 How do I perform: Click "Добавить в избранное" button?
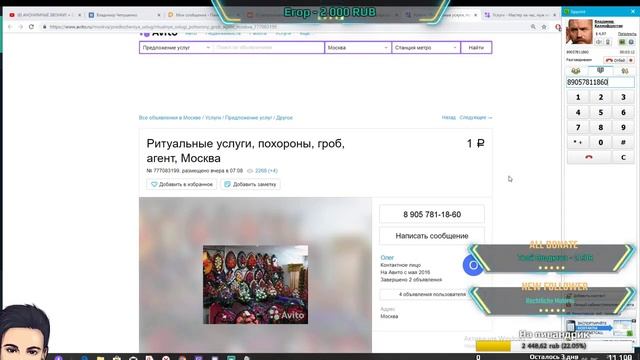[182, 184]
